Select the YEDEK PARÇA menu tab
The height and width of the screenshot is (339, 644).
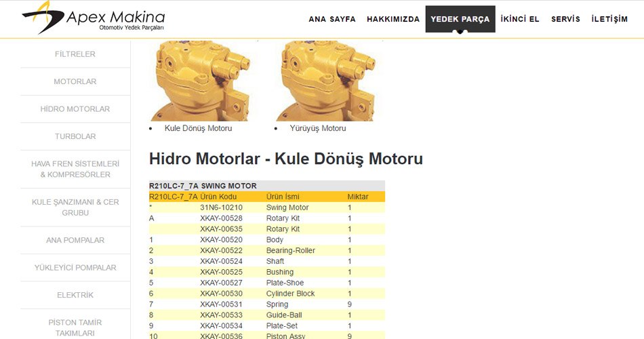click(x=460, y=19)
